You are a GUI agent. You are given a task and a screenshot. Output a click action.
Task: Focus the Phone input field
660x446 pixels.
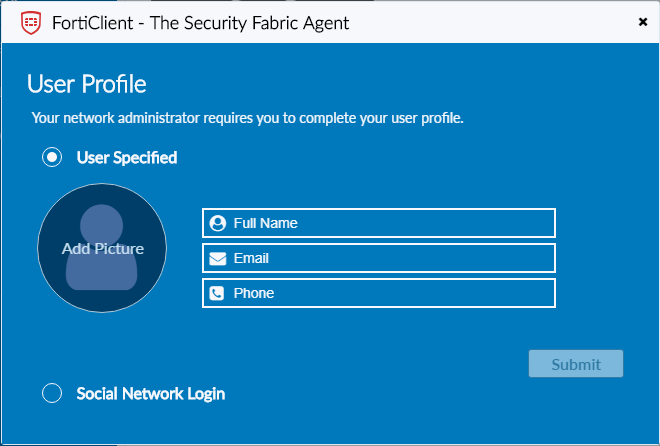pos(390,293)
